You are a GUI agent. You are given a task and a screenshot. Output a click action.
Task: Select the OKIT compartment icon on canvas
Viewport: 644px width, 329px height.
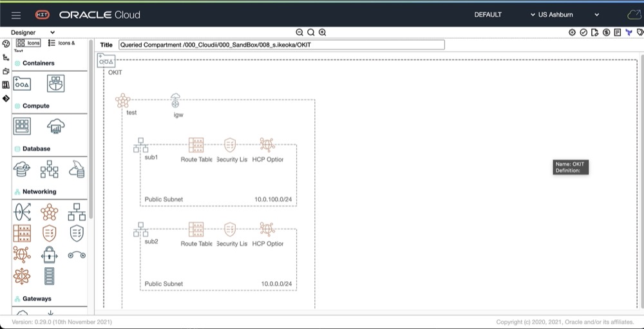click(x=106, y=61)
